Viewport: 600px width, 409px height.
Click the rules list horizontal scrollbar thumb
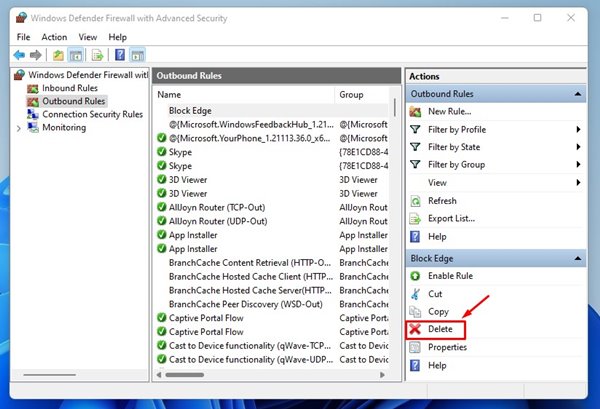point(184,375)
